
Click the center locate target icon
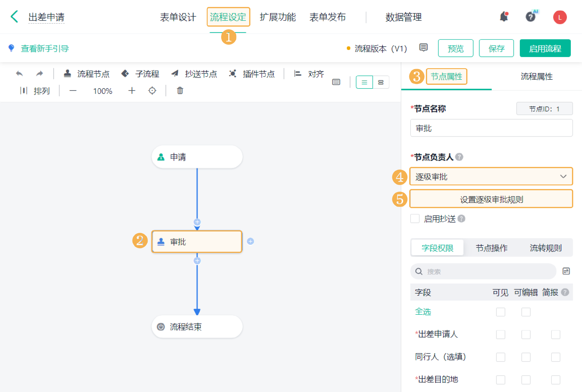pos(152,91)
